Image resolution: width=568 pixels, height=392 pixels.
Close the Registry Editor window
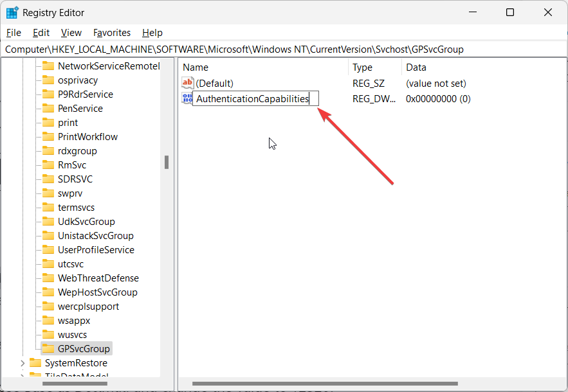(x=547, y=12)
